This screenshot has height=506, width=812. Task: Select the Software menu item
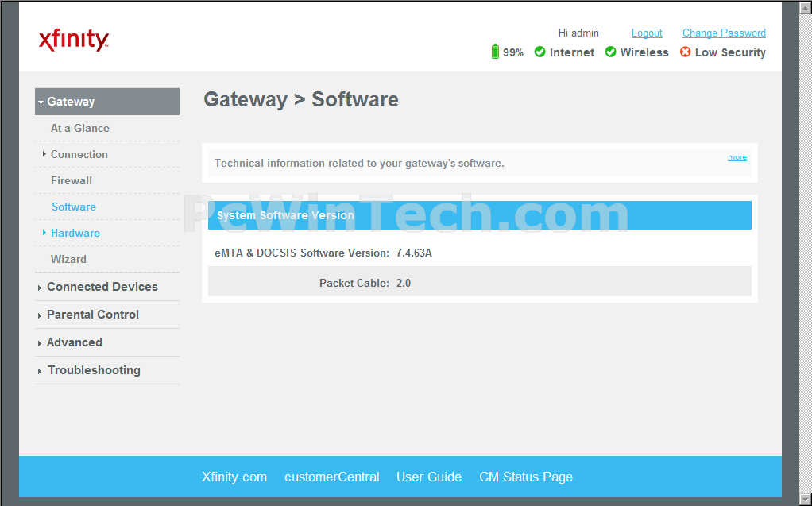pyautogui.click(x=74, y=207)
